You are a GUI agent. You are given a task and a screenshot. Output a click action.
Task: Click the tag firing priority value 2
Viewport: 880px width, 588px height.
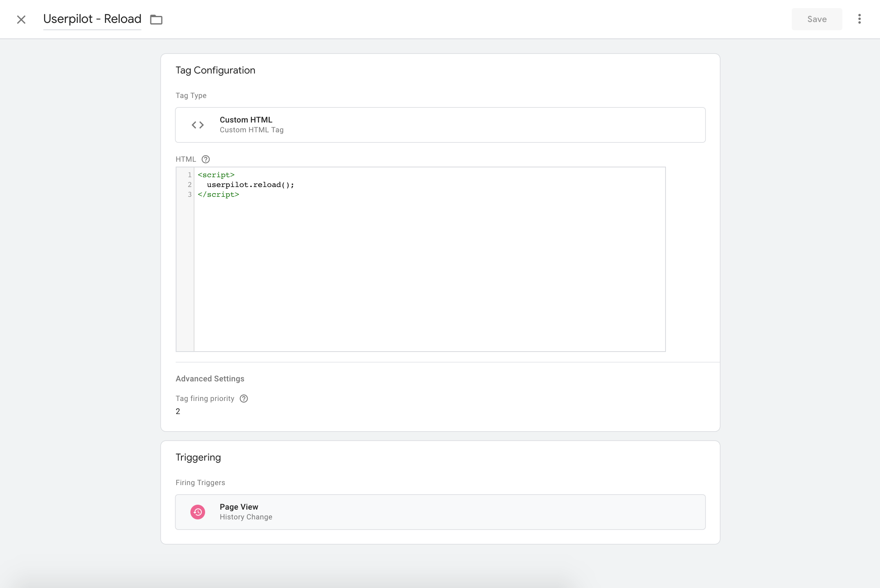(x=178, y=411)
